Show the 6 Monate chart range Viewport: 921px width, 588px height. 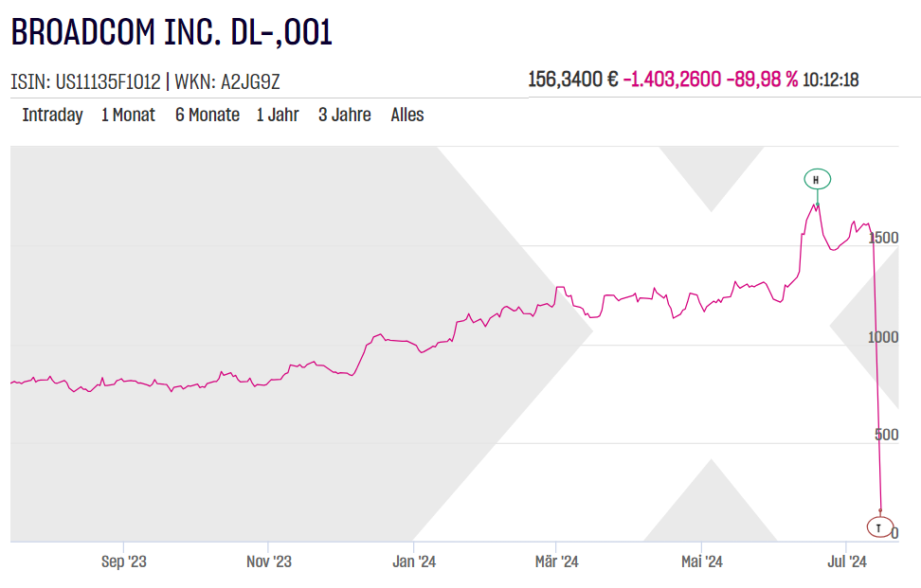coord(208,116)
